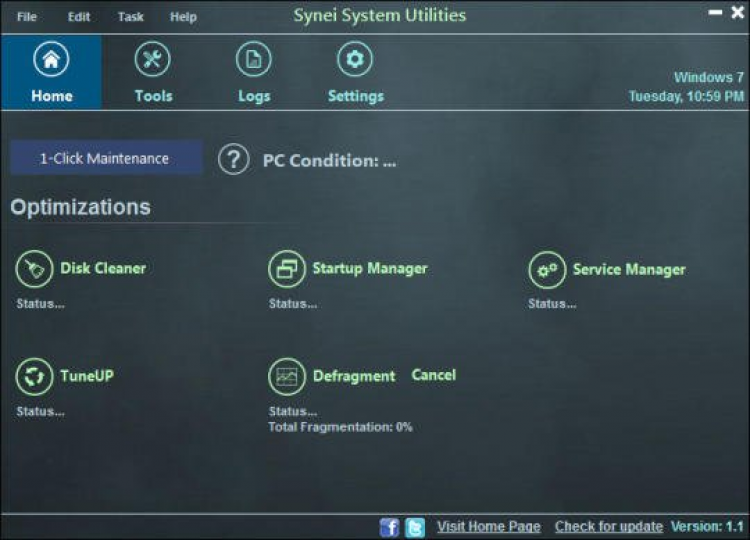Close the Synei window

(x=738, y=12)
